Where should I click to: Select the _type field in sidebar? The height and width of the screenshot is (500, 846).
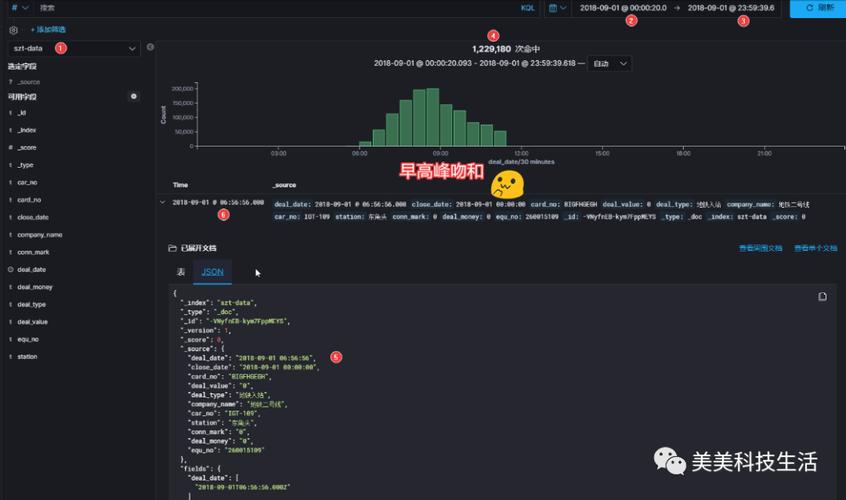pos(25,165)
